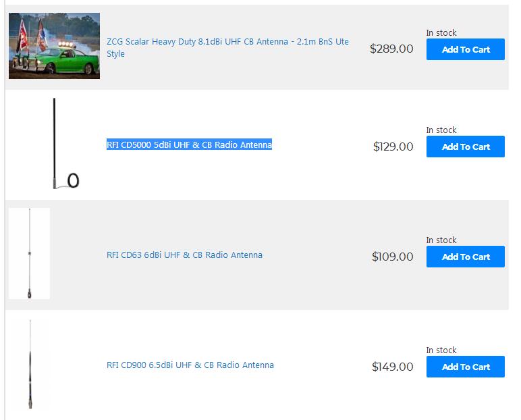
Task: Add the $149.00 CD900 antenna to cart
Action: 466,367
